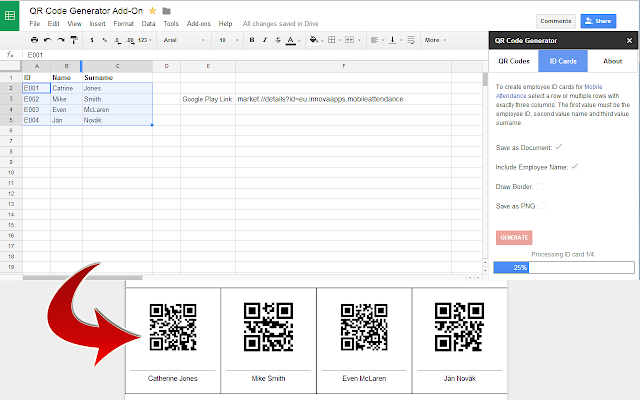Toggle Include Employee Name checkbox
This screenshot has width=640, height=400.
pos(574,167)
